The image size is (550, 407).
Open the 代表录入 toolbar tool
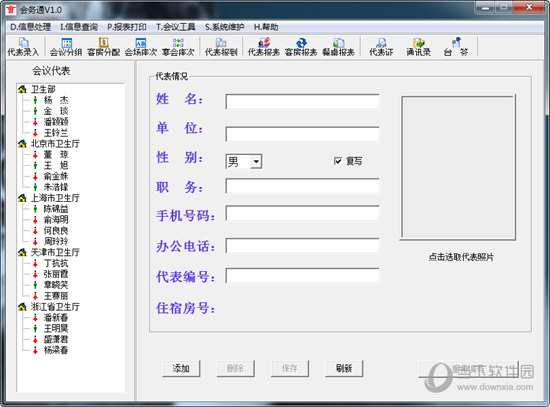click(23, 47)
